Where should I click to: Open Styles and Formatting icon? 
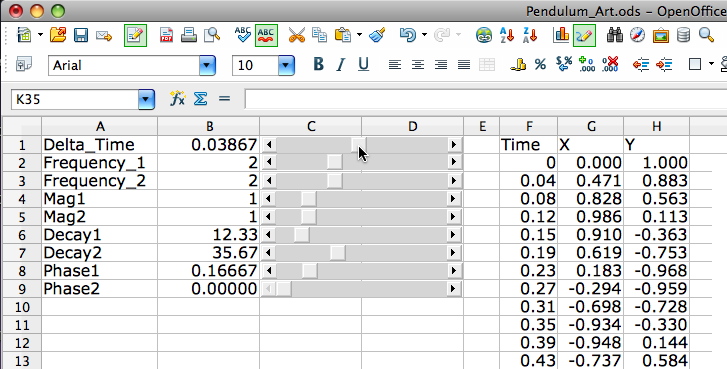coord(24,64)
